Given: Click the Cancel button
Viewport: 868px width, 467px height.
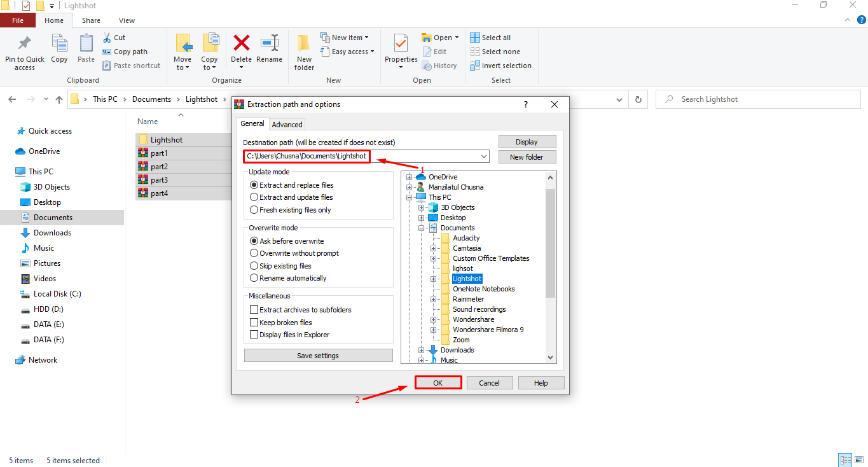Looking at the screenshot, I should (x=489, y=383).
